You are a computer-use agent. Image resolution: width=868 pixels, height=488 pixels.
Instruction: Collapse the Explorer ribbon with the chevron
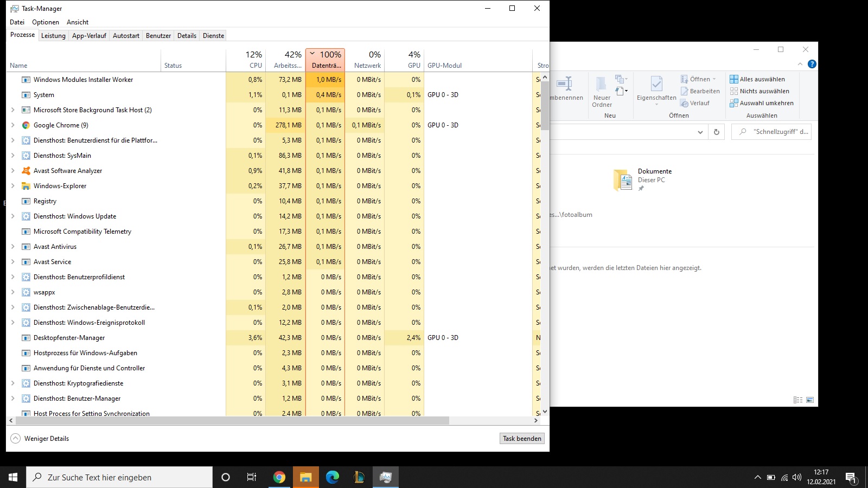(x=800, y=64)
